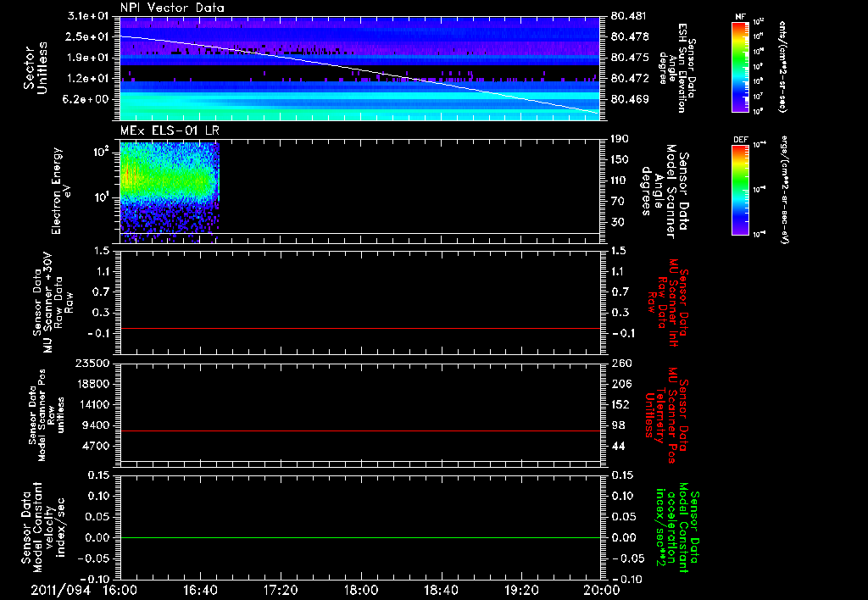
Task: Select the 16:40 time tick label
Action: (x=200, y=590)
